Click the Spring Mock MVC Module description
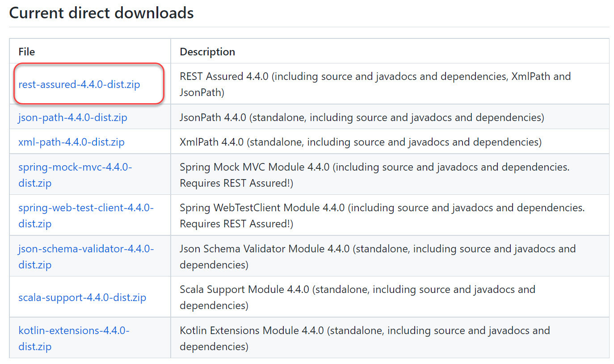 point(375,175)
